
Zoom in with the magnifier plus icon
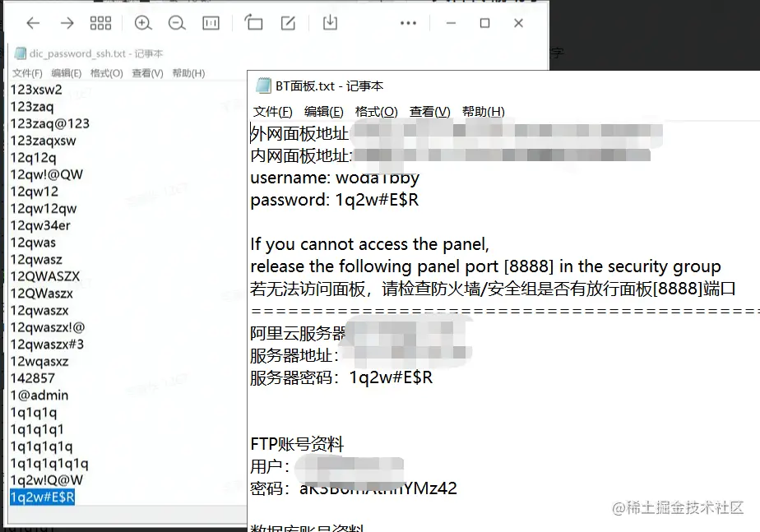point(143,23)
